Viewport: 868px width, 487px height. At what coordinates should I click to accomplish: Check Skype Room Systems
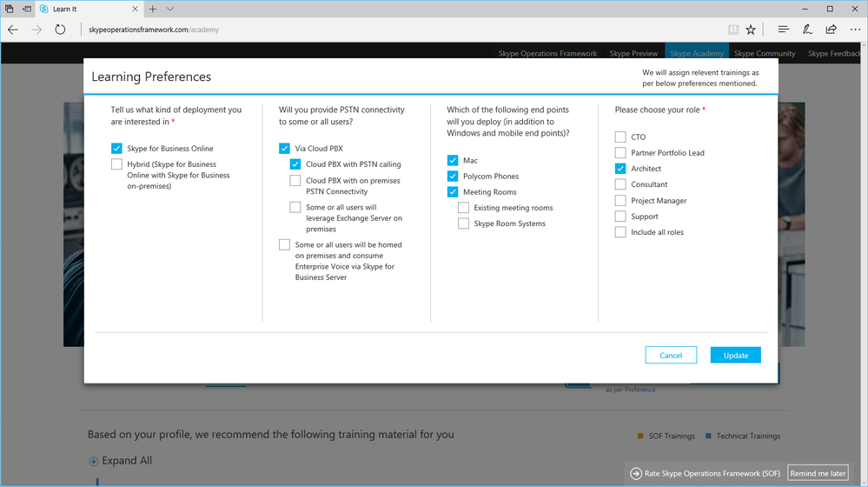click(x=463, y=223)
